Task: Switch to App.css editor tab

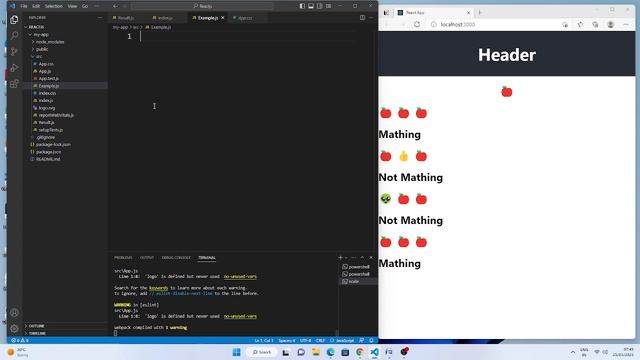Action: (x=247, y=18)
